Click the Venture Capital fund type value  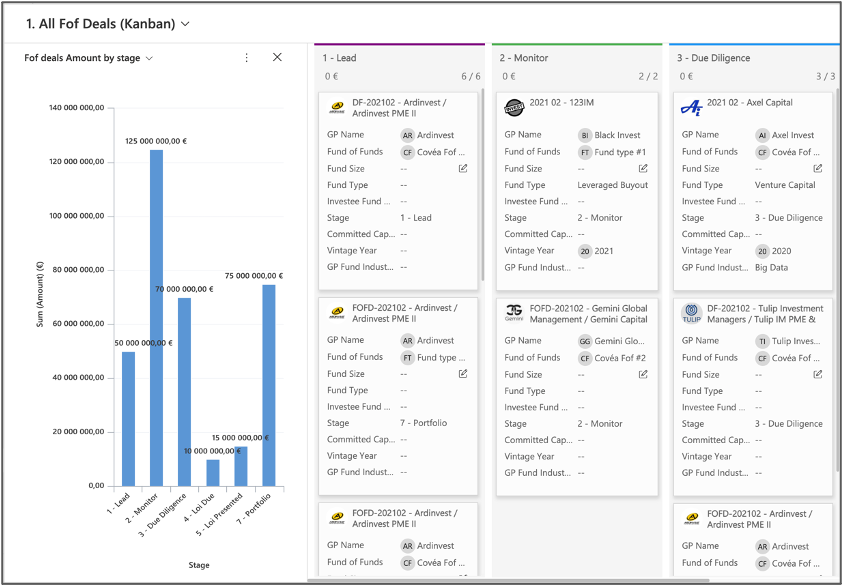785,185
